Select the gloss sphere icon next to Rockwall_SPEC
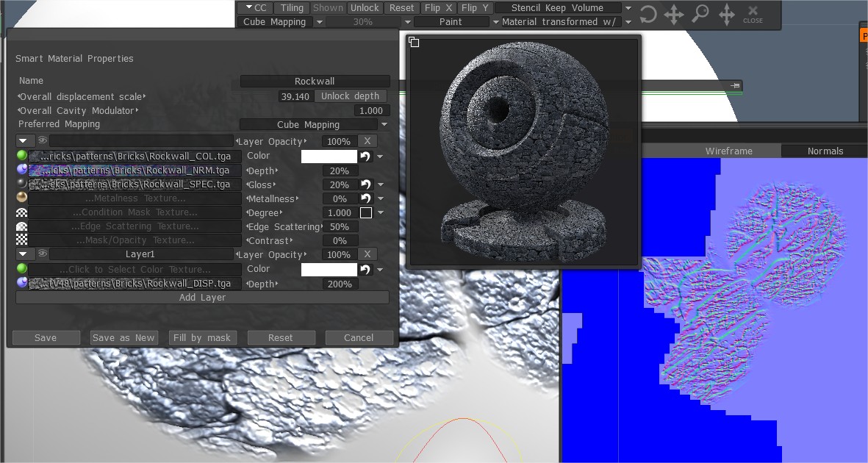Viewport: 868px width, 463px height. [22, 184]
